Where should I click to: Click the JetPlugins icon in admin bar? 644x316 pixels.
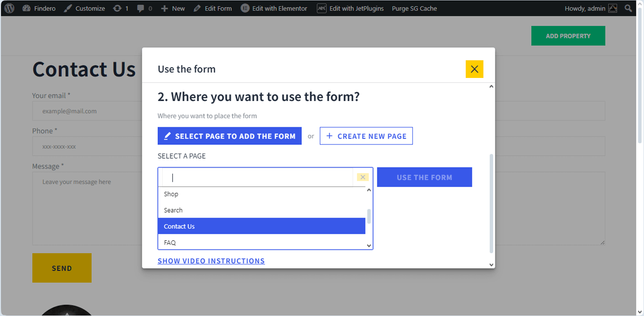(x=321, y=9)
